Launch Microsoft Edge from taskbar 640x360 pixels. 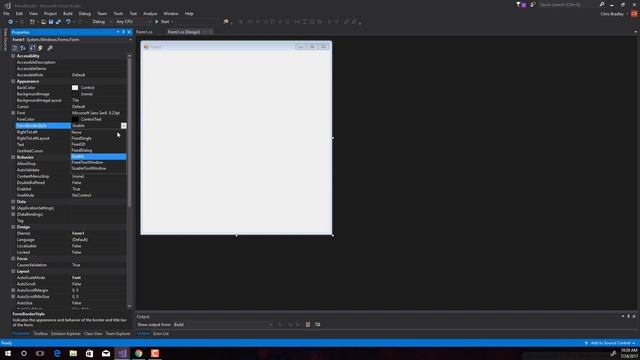click(57, 353)
